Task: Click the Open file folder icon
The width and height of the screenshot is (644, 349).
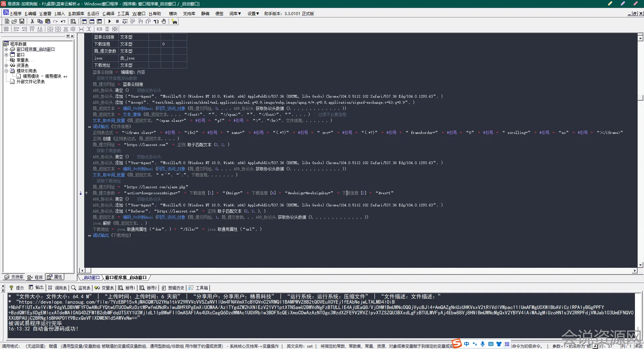Action: [14, 21]
